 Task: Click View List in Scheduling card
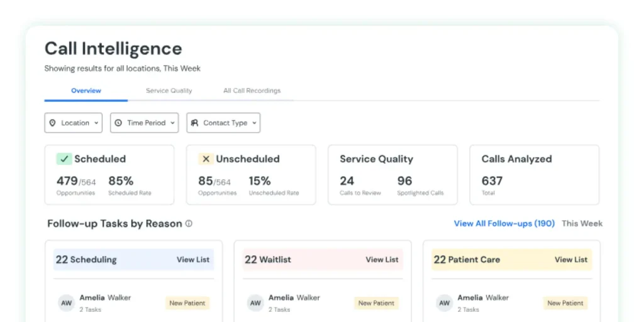click(193, 260)
